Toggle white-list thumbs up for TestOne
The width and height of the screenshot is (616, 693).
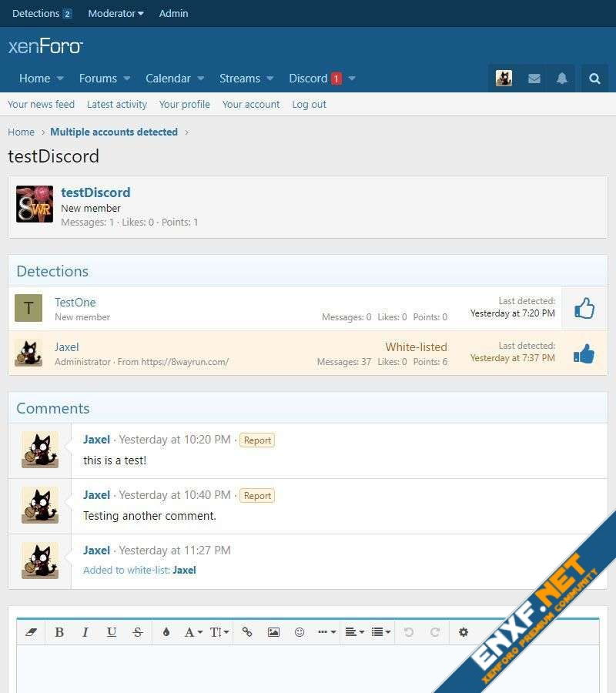584,309
